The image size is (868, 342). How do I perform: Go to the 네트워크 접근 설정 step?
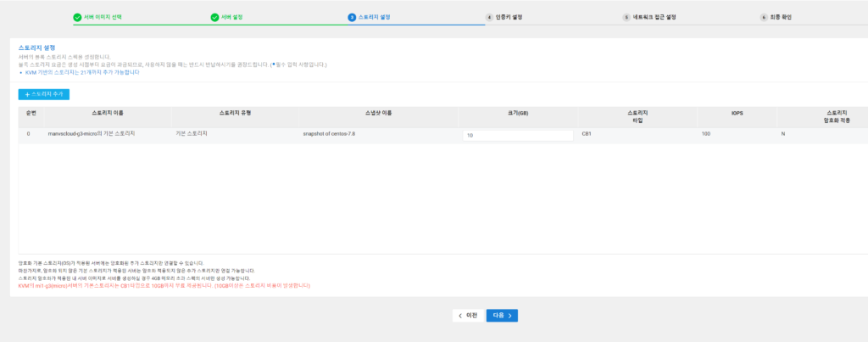(x=654, y=17)
